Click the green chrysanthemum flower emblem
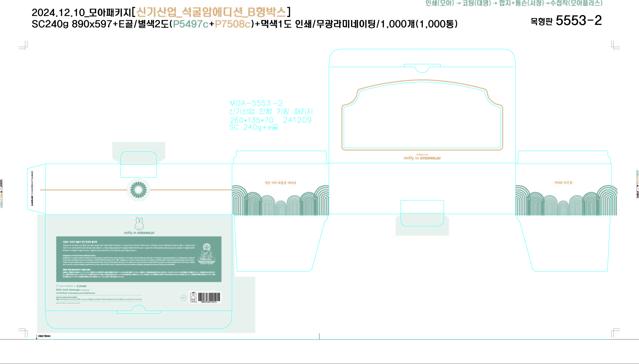Image resolution: width=639 pixels, height=364 pixels. click(x=138, y=190)
